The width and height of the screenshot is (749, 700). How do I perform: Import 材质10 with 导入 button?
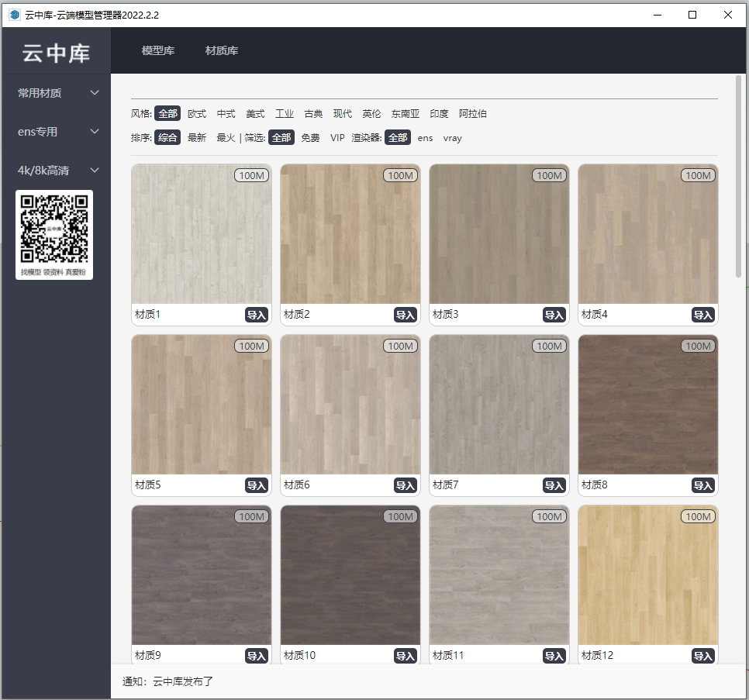(x=406, y=656)
